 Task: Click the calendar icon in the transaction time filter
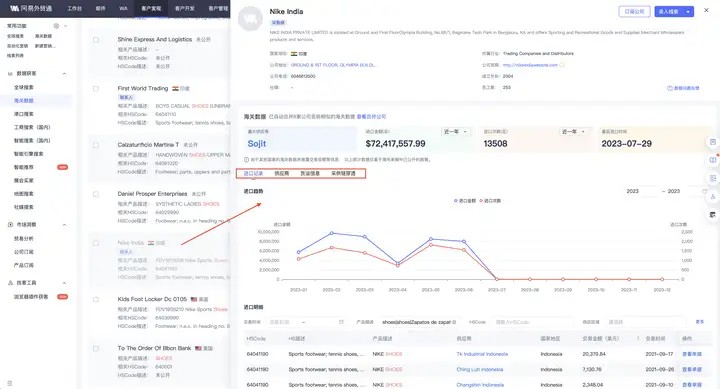click(341, 322)
